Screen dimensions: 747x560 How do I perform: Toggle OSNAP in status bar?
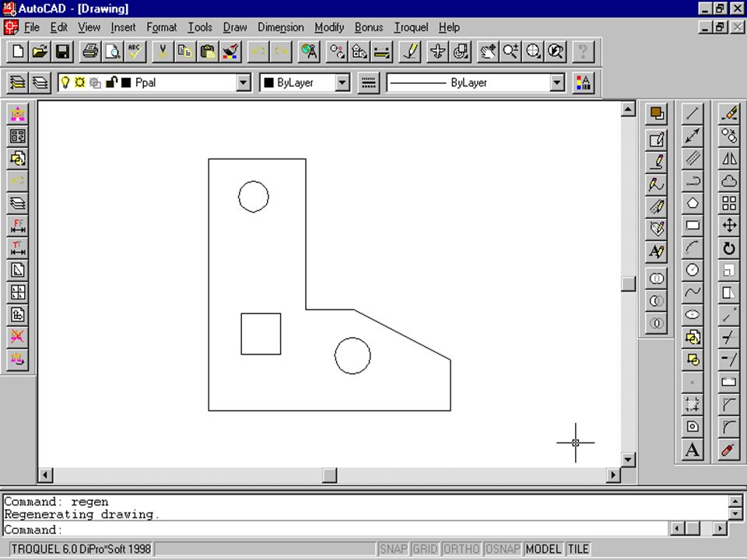click(503, 549)
